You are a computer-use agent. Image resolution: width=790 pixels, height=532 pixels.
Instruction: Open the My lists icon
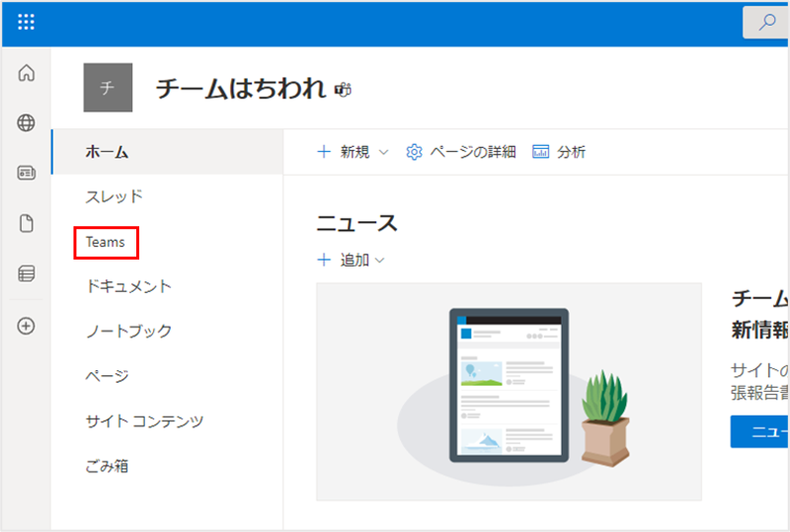(x=27, y=274)
